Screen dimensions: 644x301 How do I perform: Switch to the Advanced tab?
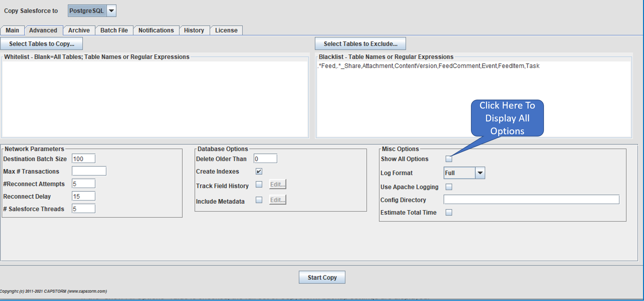tap(43, 30)
